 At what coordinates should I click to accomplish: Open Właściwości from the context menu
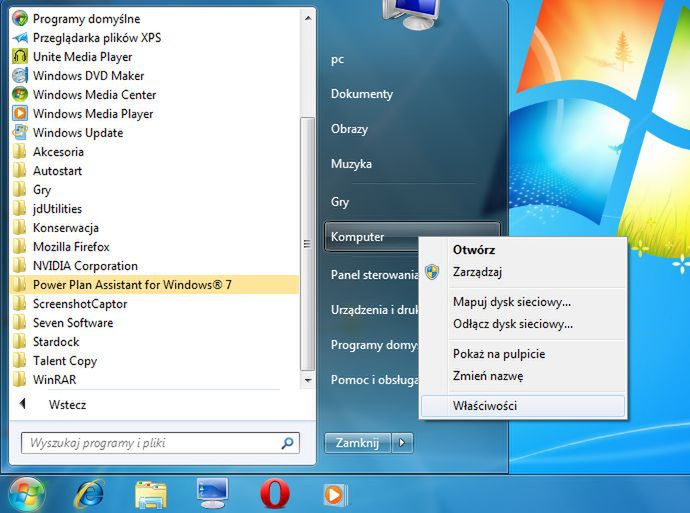coord(523,406)
